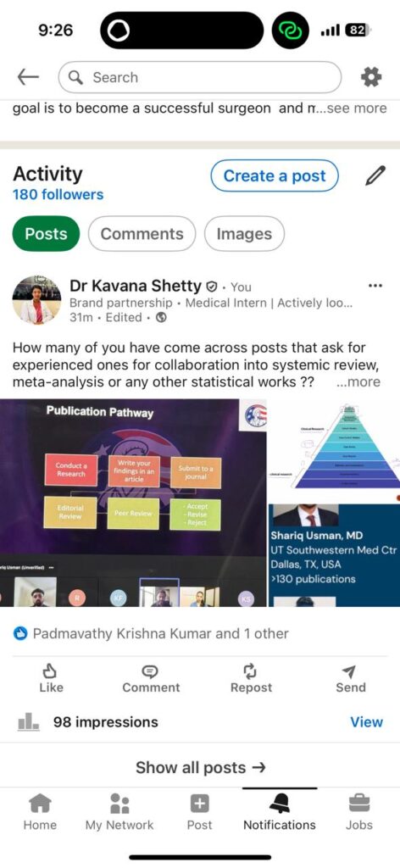This screenshot has height=868, width=400.
Task: View the 98 impressions analytics link
Action: 366,722
